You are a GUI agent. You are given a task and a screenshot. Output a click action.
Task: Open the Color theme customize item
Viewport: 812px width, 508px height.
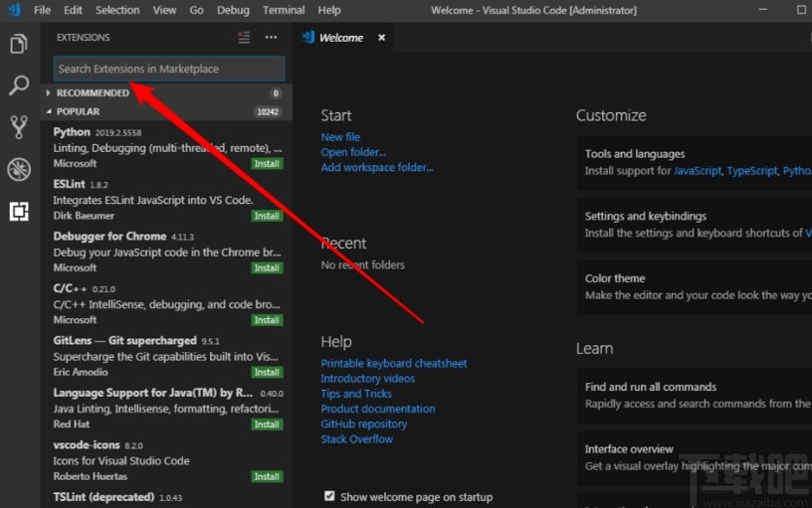click(x=695, y=286)
